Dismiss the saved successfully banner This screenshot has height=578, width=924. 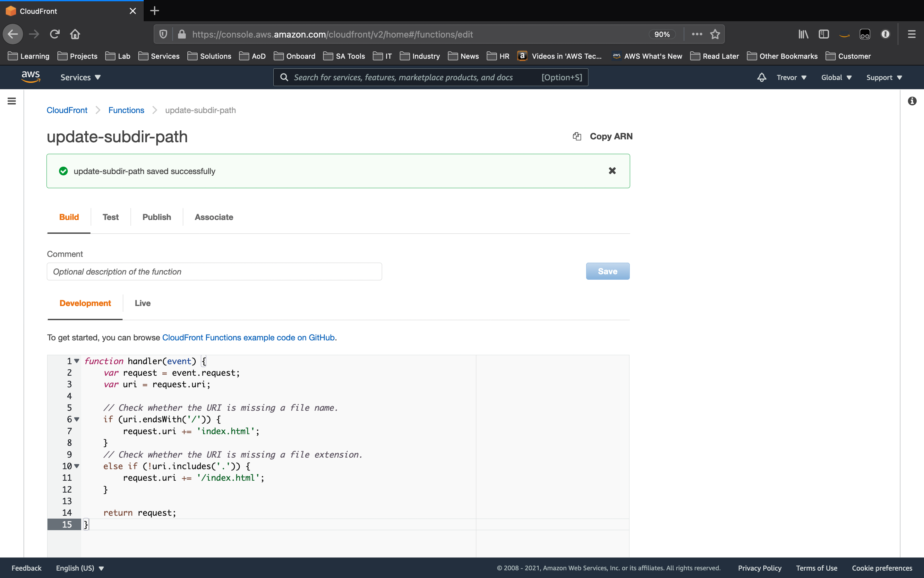click(612, 171)
